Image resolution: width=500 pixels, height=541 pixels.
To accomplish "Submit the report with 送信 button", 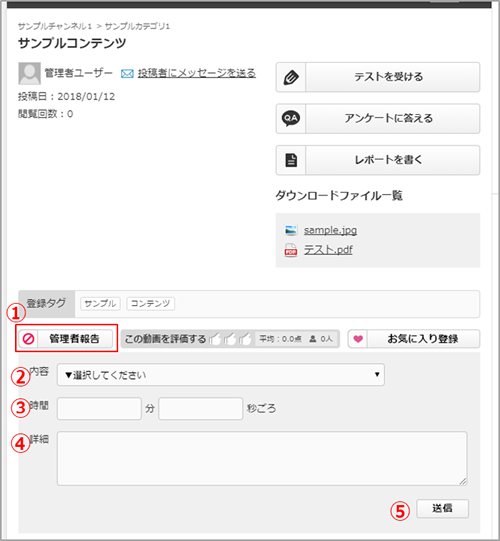I will 442,508.
